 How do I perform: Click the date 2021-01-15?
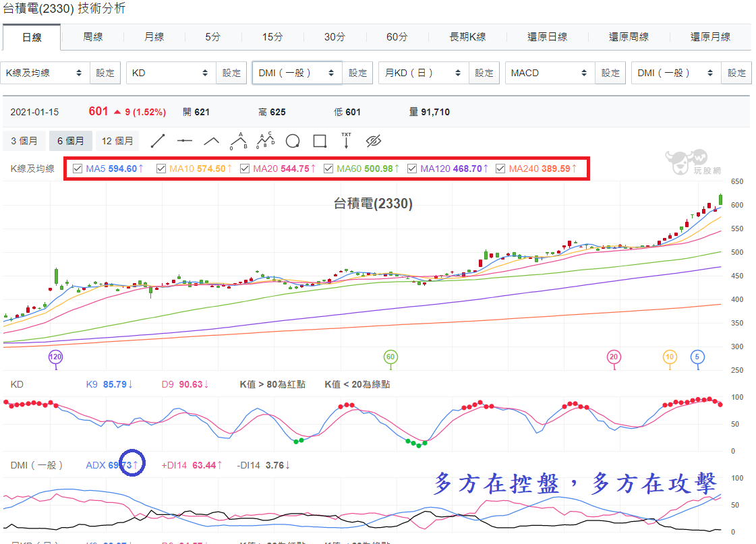pos(34,113)
